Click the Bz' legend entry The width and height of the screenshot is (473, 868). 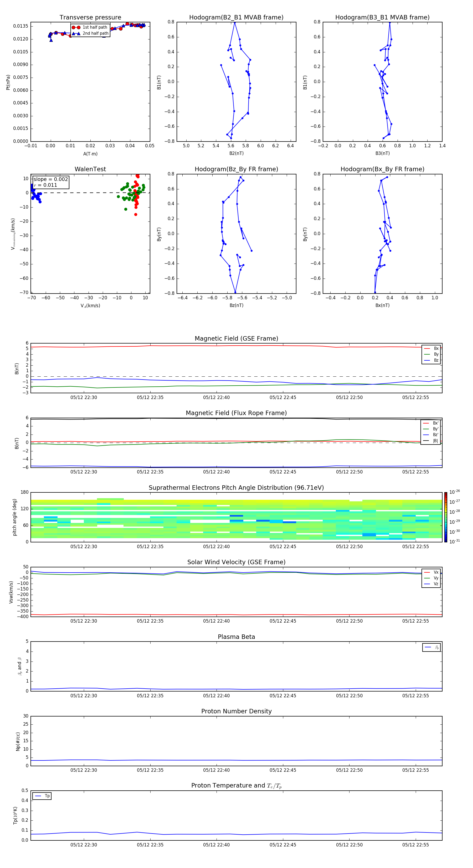(x=431, y=435)
